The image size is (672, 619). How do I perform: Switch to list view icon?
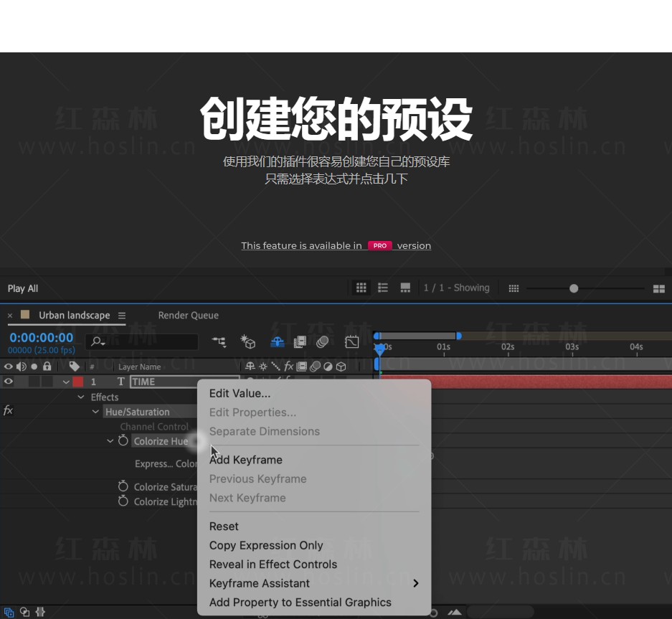coord(383,288)
